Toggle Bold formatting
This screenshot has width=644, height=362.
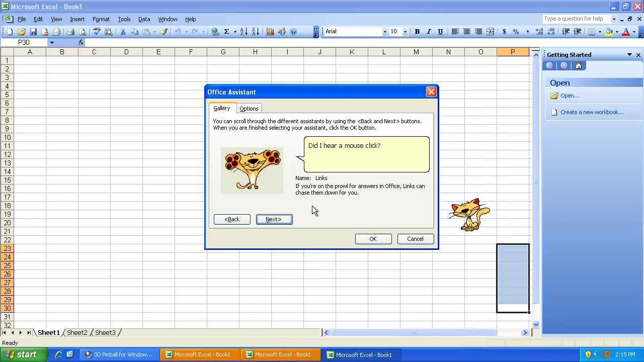click(x=417, y=32)
